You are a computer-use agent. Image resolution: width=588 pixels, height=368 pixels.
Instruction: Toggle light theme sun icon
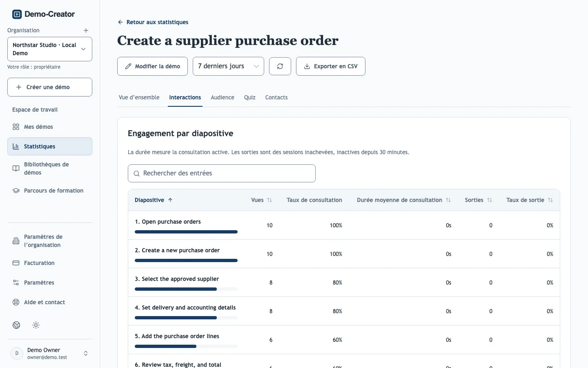coord(36,325)
